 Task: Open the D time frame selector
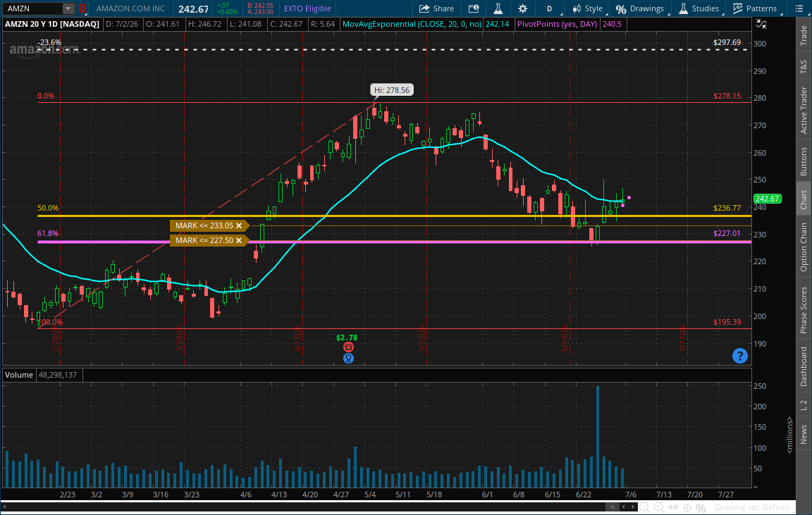[549, 8]
